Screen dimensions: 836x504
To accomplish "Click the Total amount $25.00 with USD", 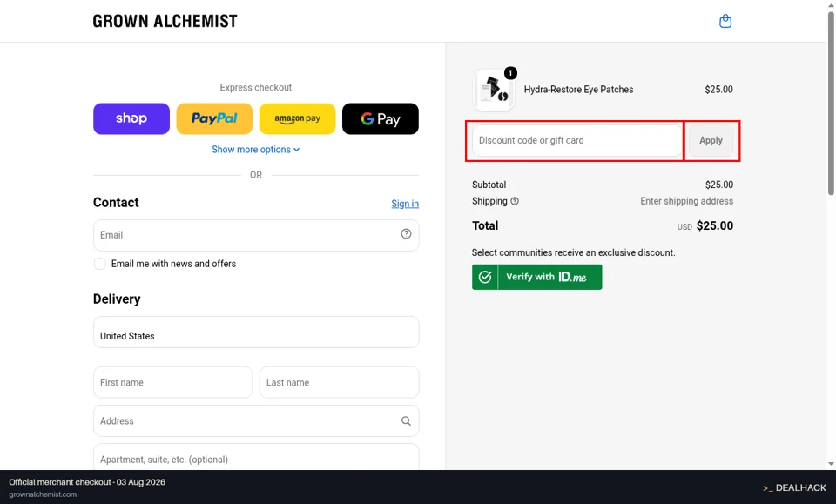I will tap(705, 226).
